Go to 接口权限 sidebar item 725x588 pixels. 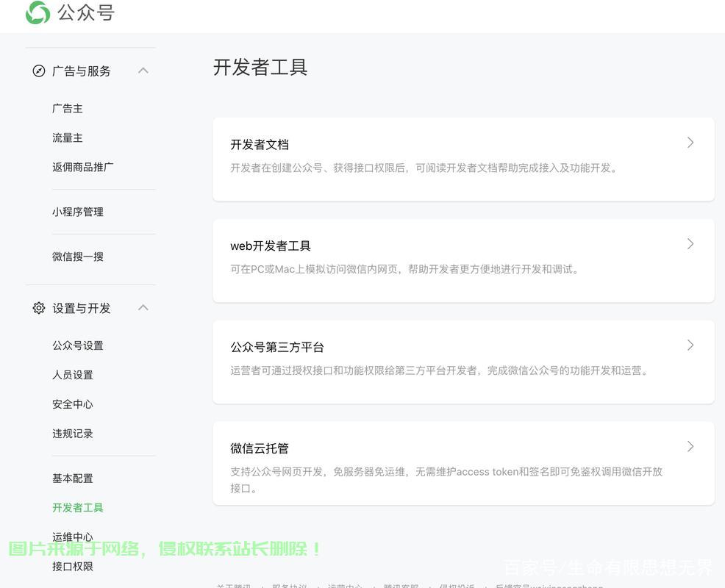pyautogui.click(x=73, y=566)
